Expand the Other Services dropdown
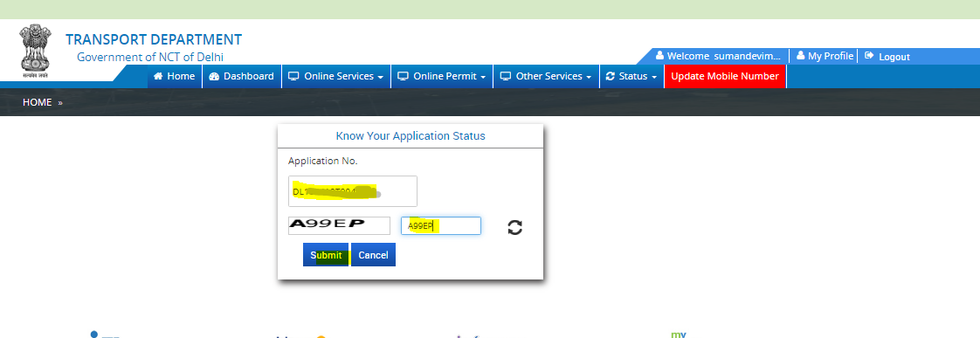 click(x=546, y=76)
